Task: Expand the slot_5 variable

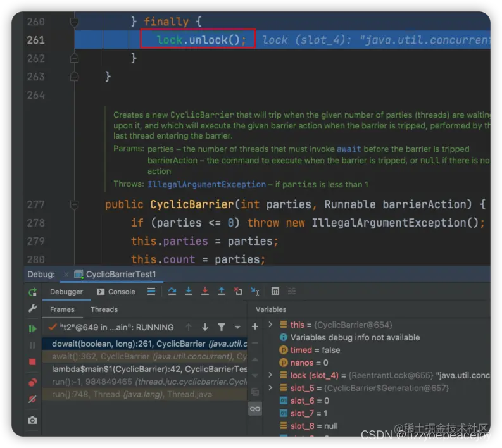Action: tap(270, 388)
